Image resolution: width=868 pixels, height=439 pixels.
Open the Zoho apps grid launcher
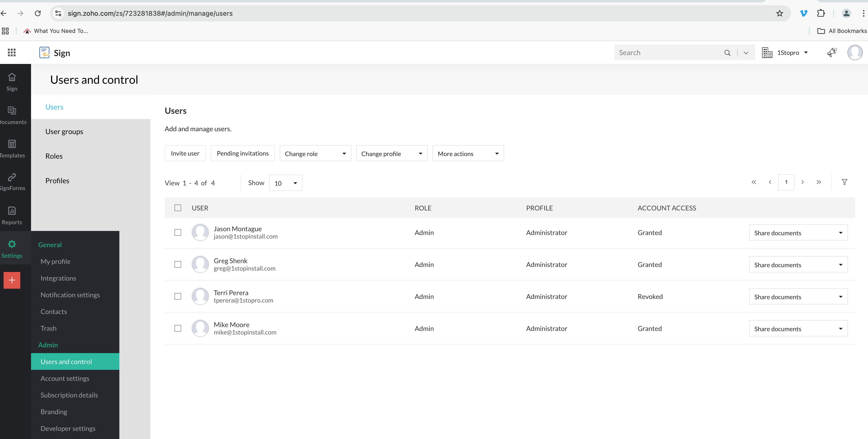pyautogui.click(x=11, y=52)
